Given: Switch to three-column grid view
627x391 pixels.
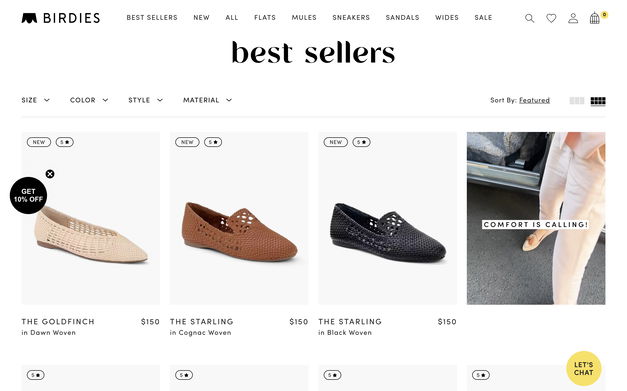Looking at the screenshot, I should click(x=577, y=101).
